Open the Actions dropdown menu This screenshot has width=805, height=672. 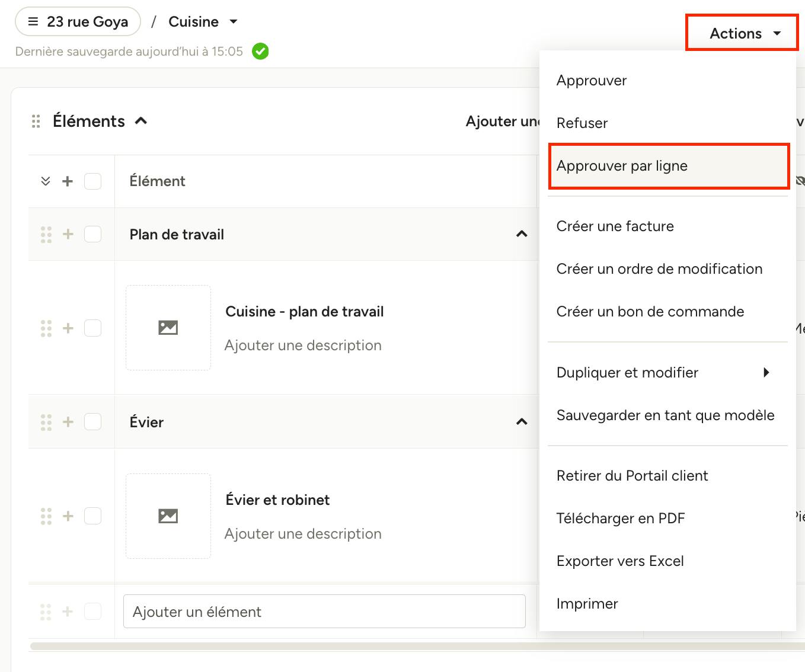[742, 33]
